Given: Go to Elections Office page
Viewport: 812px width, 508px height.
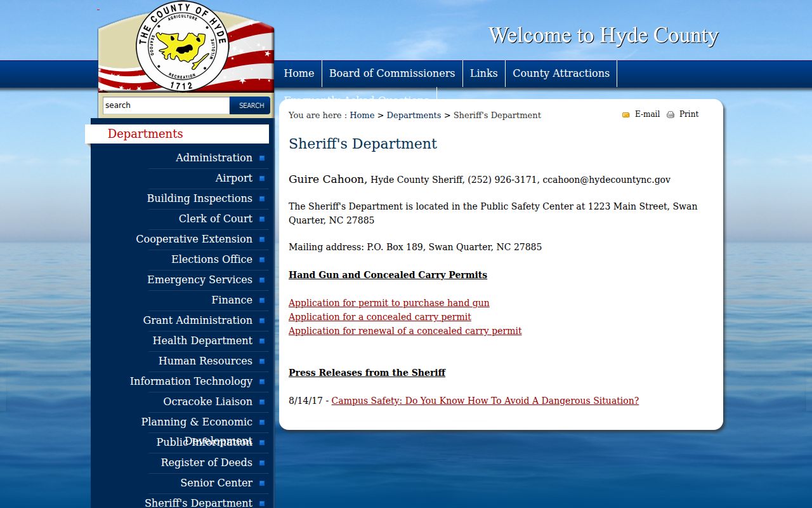Looking at the screenshot, I should 212,259.
